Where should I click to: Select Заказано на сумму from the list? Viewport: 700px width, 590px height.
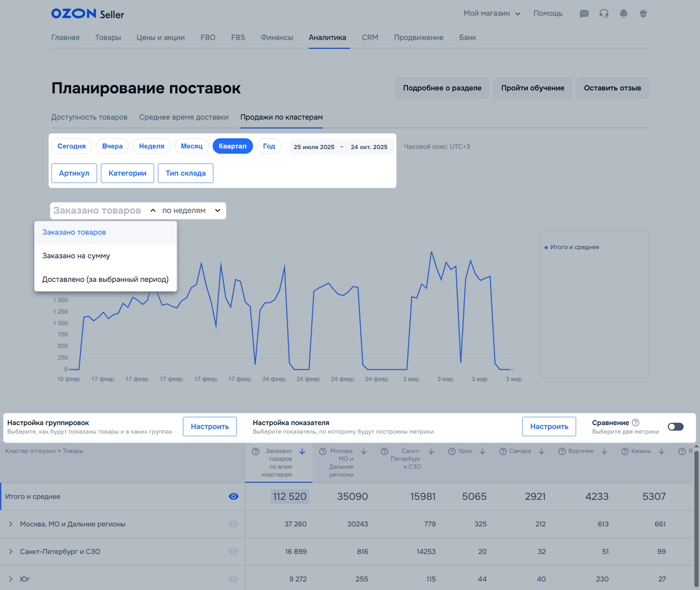point(76,256)
